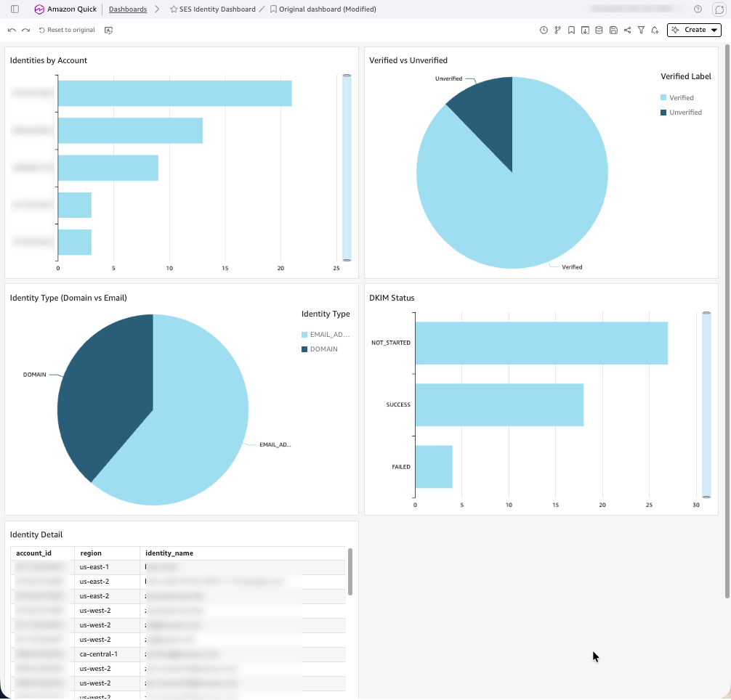Click the save (floppy disk) icon
The width and height of the screenshot is (731, 700).
click(613, 30)
